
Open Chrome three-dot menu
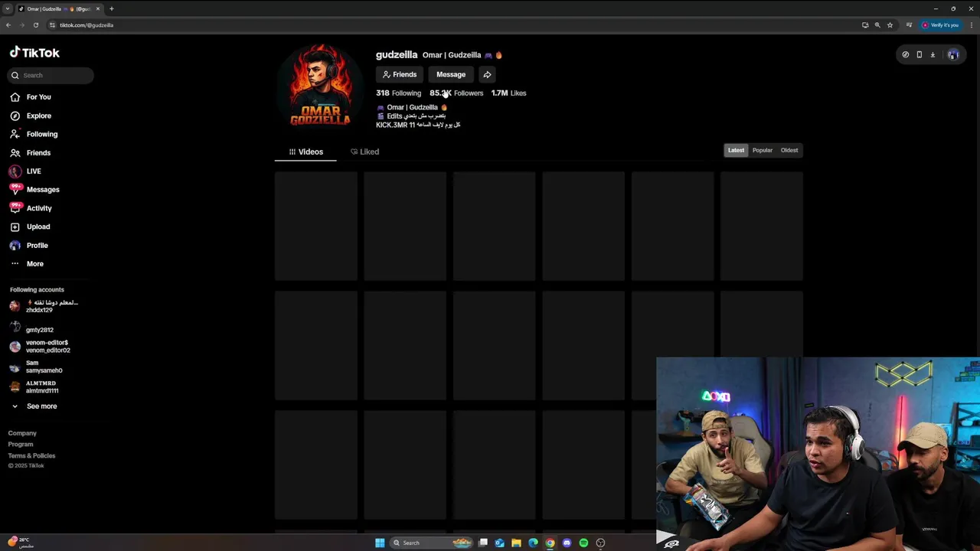click(971, 25)
